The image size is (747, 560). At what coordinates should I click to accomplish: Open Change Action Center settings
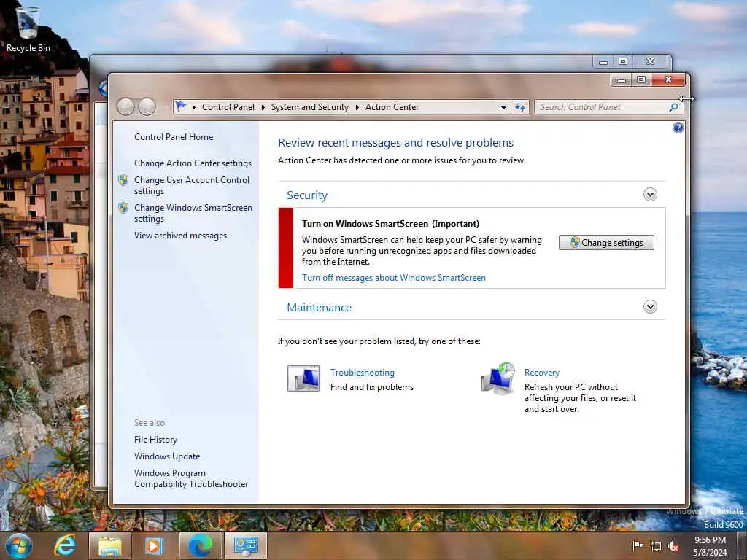click(193, 163)
